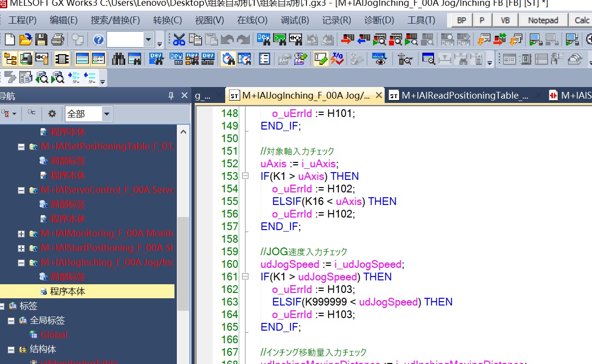592x364 pixels.
Task: Expand the M+IAIMonitoring_F_00A tree node
Action: pyautogui.click(x=21, y=234)
